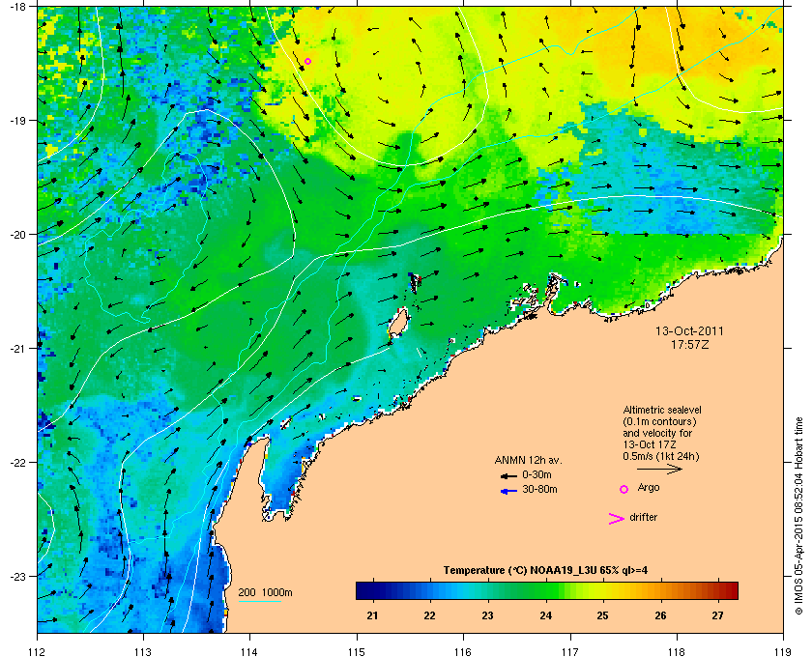The image size is (812, 657).
Task: Click the colorbar tick label 26
Action: (x=660, y=615)
